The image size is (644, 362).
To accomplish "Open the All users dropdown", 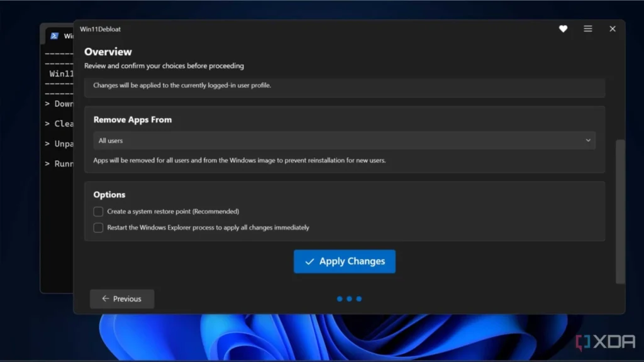I will [x=344, y=140].
